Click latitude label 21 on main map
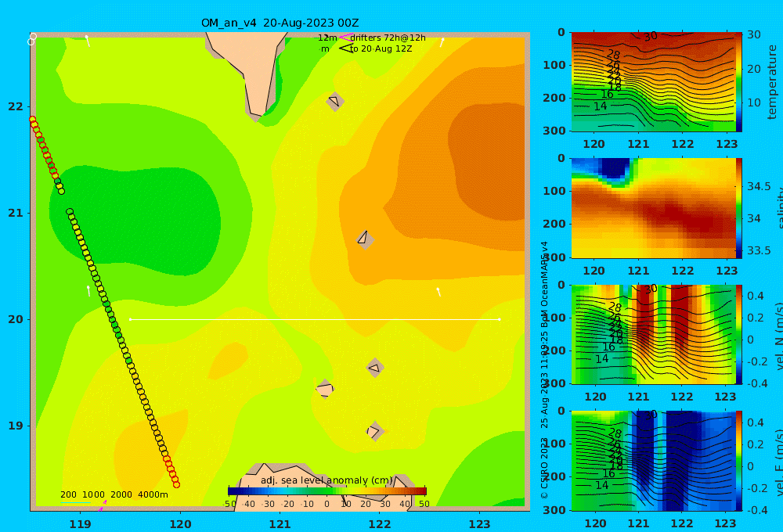783x532 pixels. pyautogui.click(x=16, y=213)
